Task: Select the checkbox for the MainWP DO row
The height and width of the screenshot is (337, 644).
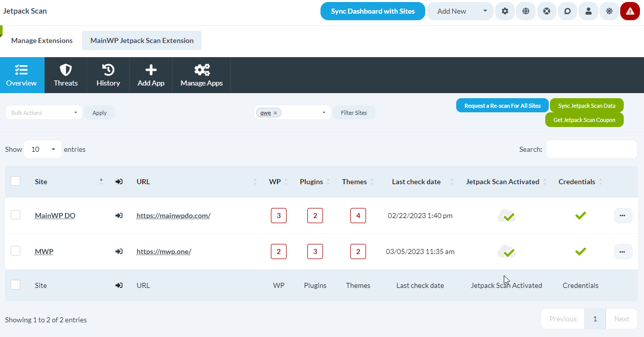Action: (x=15, y=215)
